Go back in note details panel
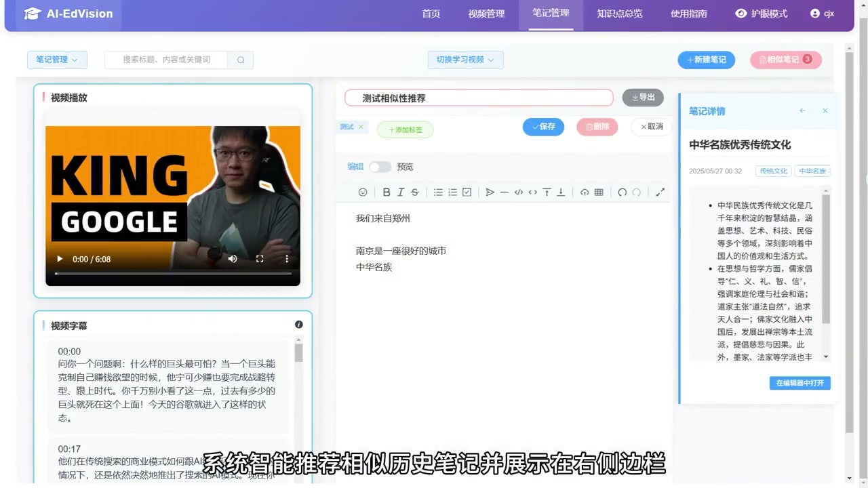Image resolution: width=868 pixels, height=488 pixels. tap(803, 110)
